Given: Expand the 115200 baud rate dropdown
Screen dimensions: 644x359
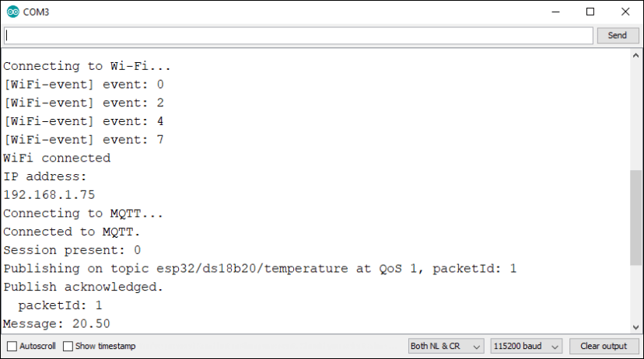Looking at the screenshot, I should 527,346.
